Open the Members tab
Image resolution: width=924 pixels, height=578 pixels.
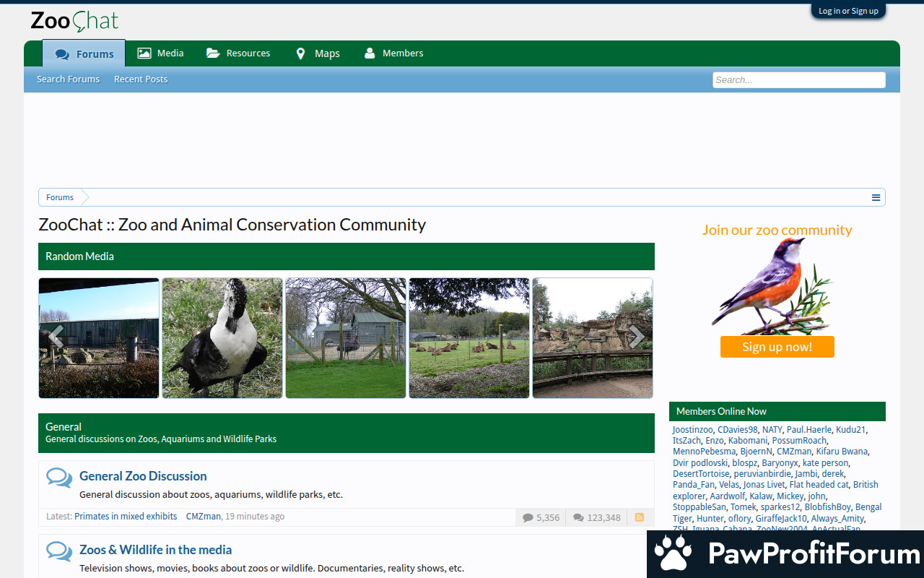click(x=393, y=53)
